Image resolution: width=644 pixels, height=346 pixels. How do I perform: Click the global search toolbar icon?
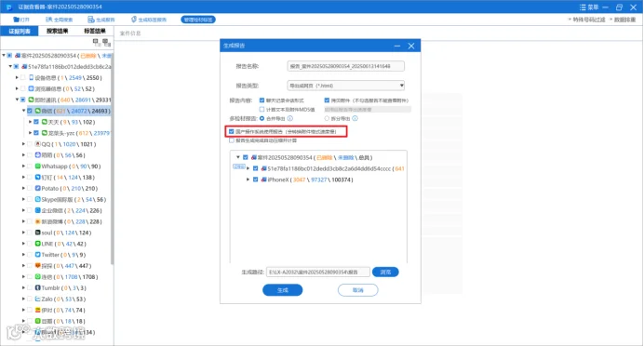pos(48,20)
